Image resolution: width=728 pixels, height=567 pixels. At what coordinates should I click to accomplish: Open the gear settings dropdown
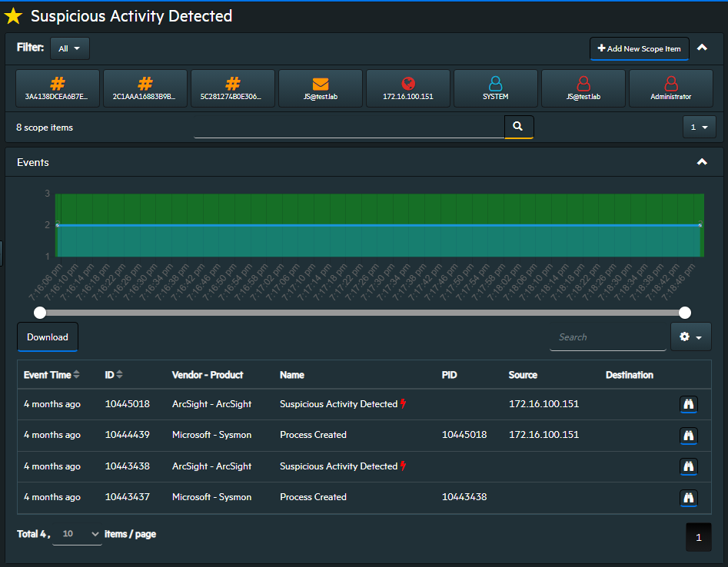click(690, 337)
